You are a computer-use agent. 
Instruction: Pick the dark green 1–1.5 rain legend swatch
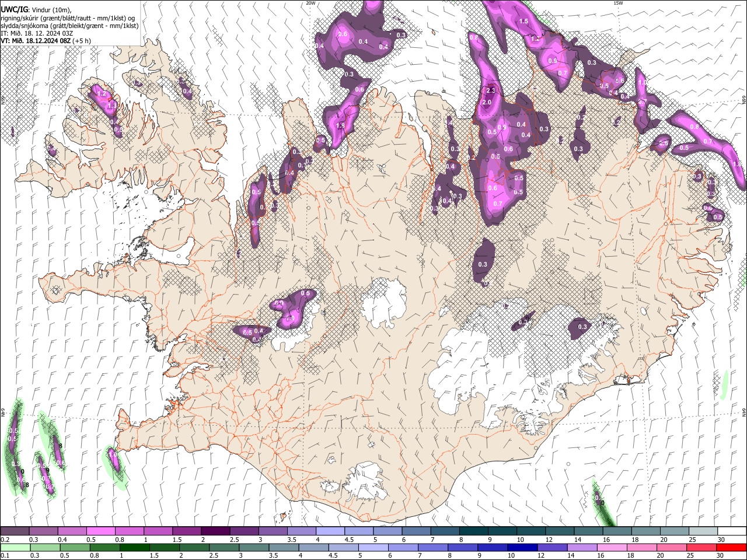[x=135, y=547]
